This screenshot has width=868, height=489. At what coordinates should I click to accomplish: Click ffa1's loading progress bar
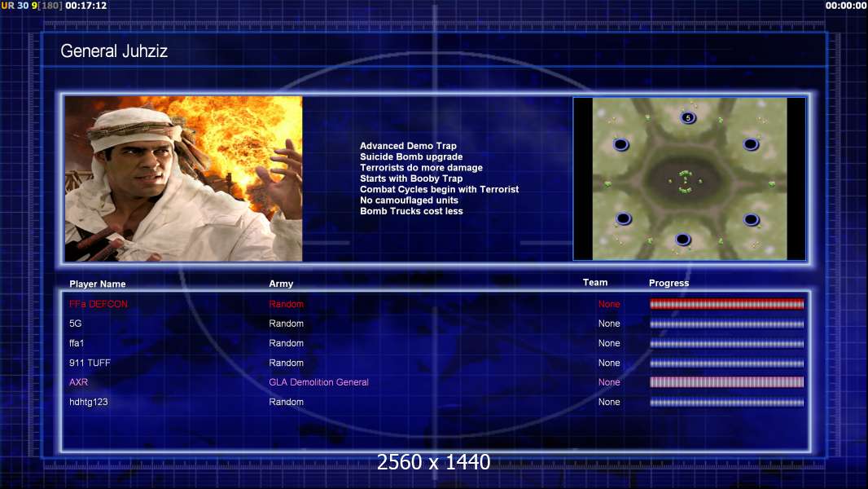[x=727, y=344]
